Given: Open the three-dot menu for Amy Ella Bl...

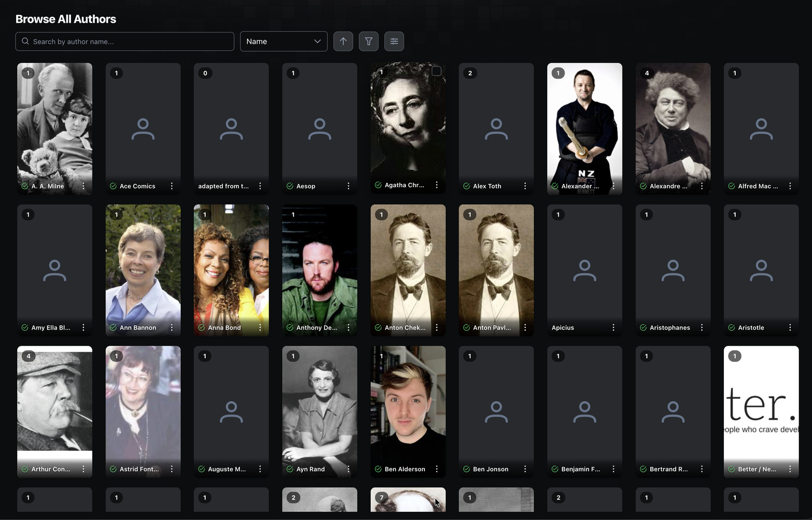Looking at the screenshot, I should tap(83, 328).
